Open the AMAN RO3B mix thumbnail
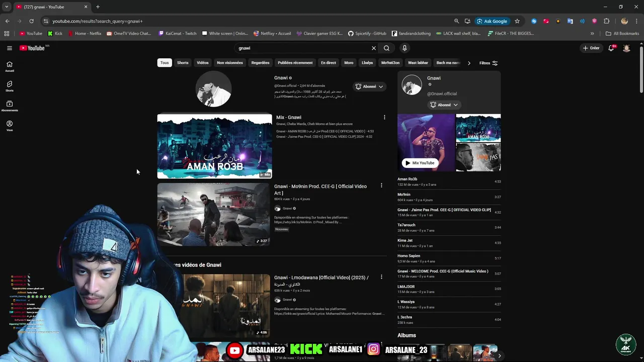The image size is (644, 362). coord(214,146)
